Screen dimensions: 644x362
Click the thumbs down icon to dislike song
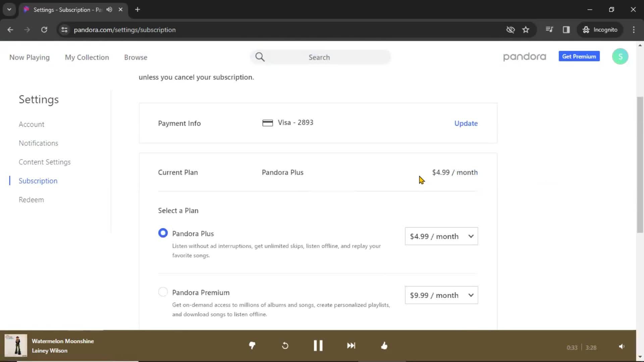click(251, 346)
